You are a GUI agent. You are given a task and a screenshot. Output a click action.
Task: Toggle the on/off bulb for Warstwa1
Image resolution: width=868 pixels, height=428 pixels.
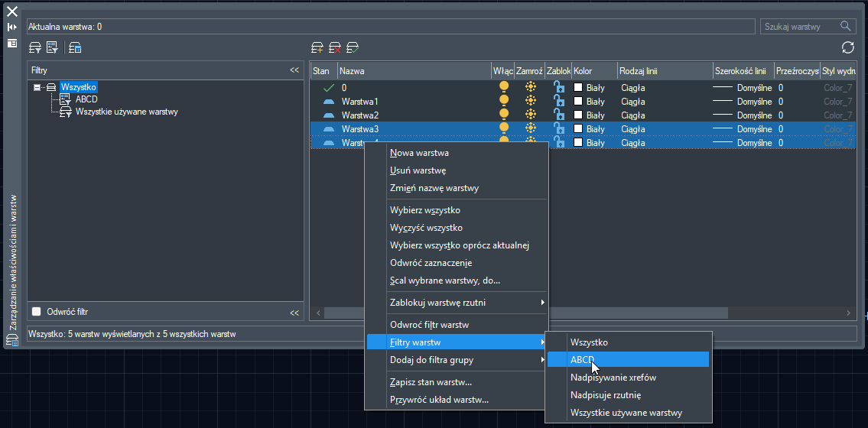pos(503,101)
